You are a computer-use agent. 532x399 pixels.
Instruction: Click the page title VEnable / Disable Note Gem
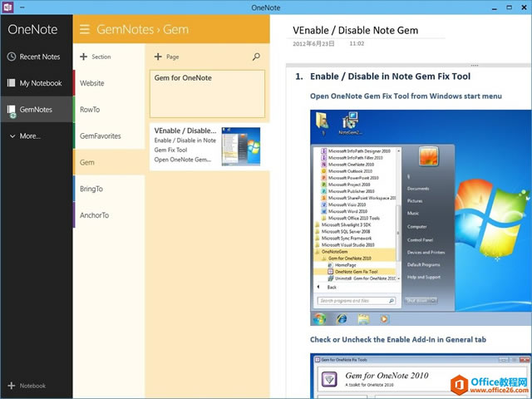(x=356, y=31)
